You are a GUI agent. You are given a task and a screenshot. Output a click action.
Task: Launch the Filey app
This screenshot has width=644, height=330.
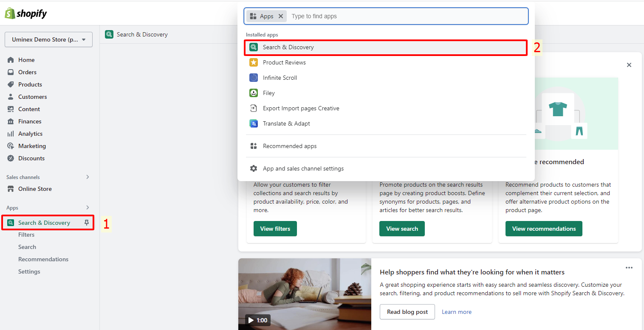point(268,93)
